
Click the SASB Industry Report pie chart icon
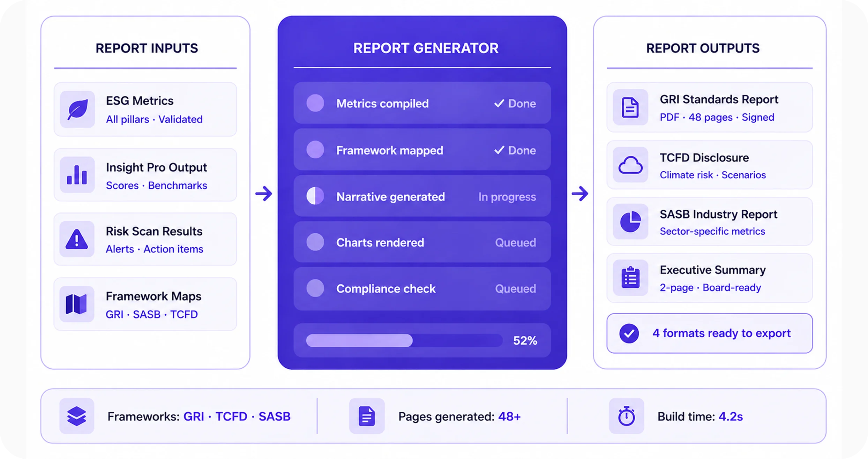coord(630,221)
